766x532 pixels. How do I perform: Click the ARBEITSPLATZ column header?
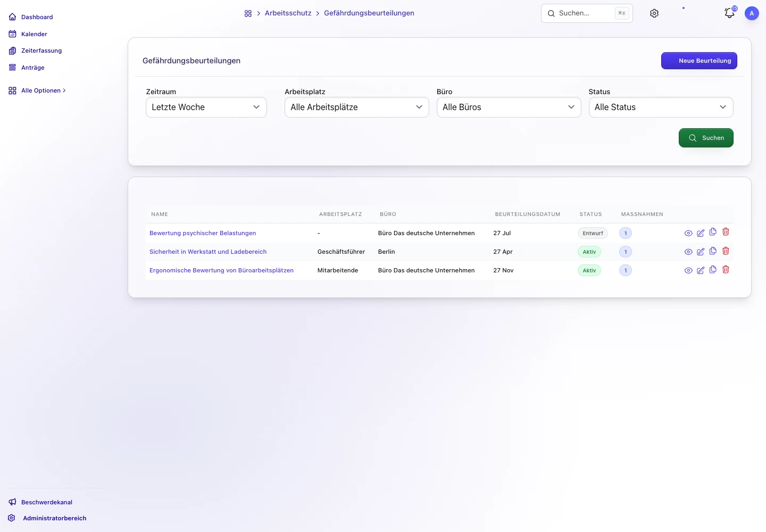(340, 214)
